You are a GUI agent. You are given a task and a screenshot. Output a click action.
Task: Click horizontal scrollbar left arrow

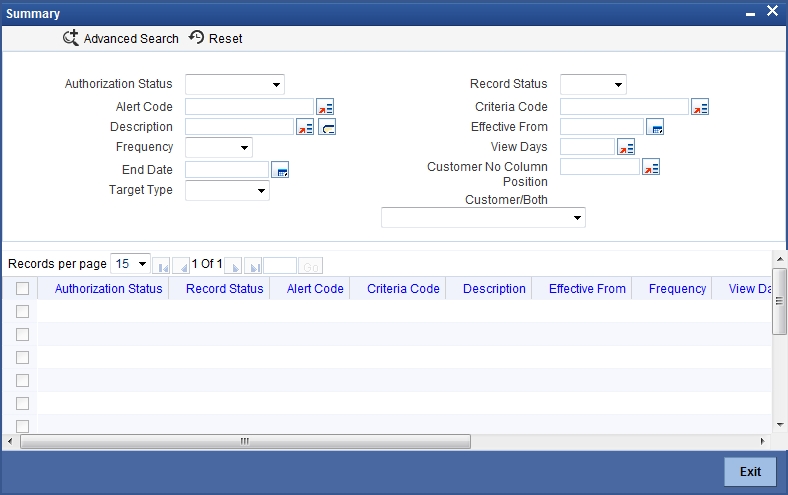pyautogui.click(x=10, y=442)
